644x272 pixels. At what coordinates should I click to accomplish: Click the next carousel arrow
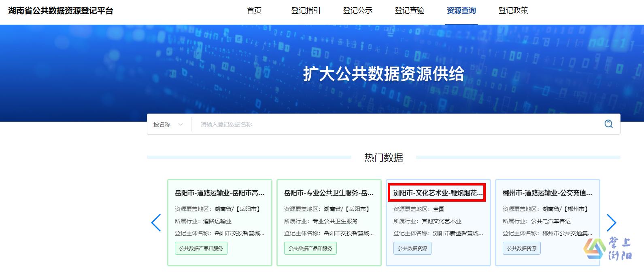coord(611,223)
